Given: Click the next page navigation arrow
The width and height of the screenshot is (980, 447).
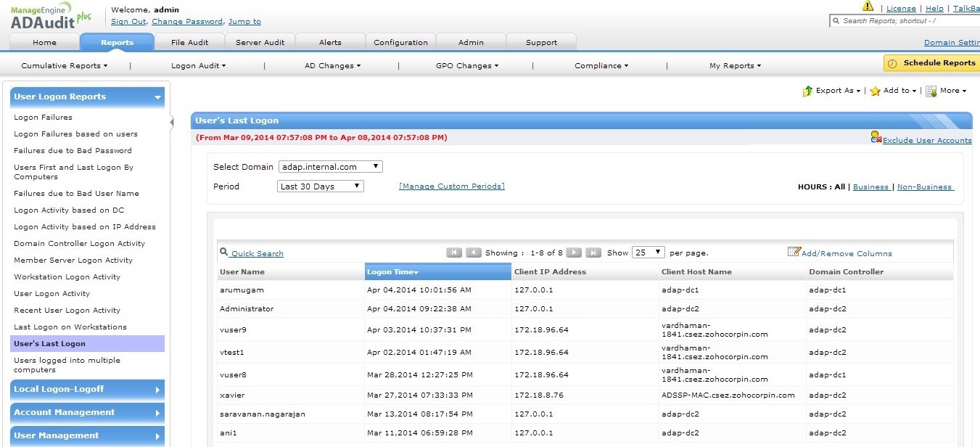Looking at the screenshot, I should tap(573, 252).
